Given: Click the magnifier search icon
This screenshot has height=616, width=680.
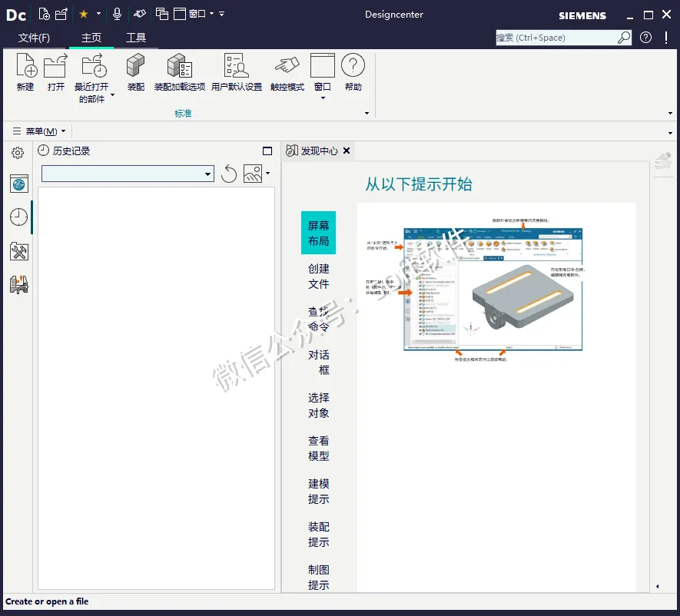Looking at the screenshot, I should click(624, 38).
